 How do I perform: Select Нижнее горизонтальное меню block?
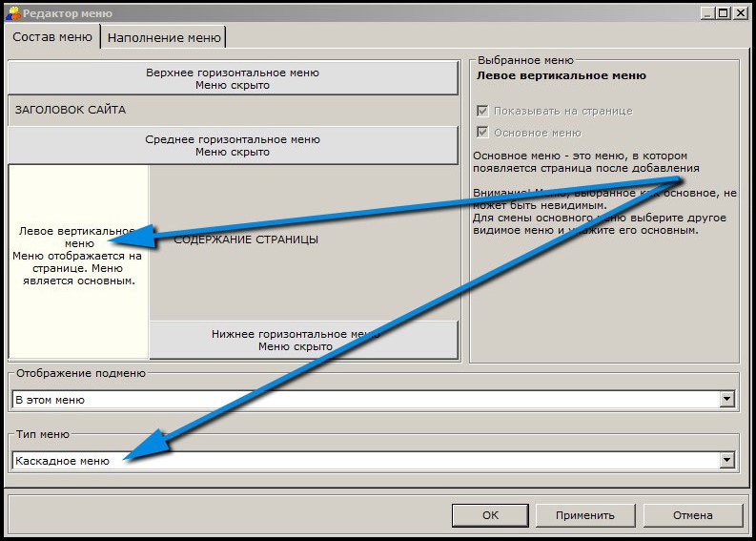(303, 340)
